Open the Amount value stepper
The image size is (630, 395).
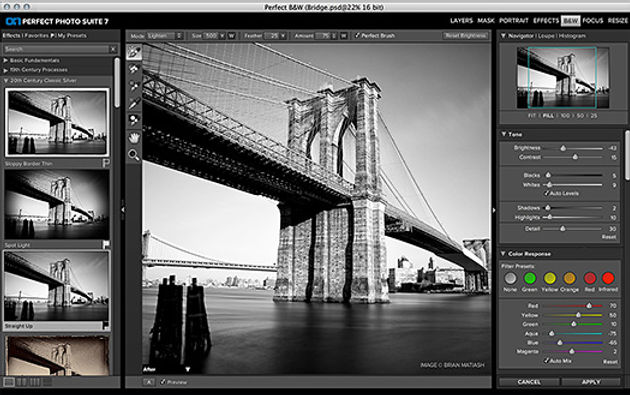click(334, 36)
